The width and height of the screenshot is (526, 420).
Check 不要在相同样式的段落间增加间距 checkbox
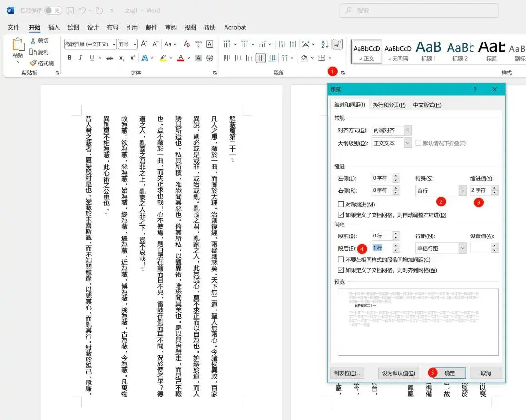click(x=341, y=260)
